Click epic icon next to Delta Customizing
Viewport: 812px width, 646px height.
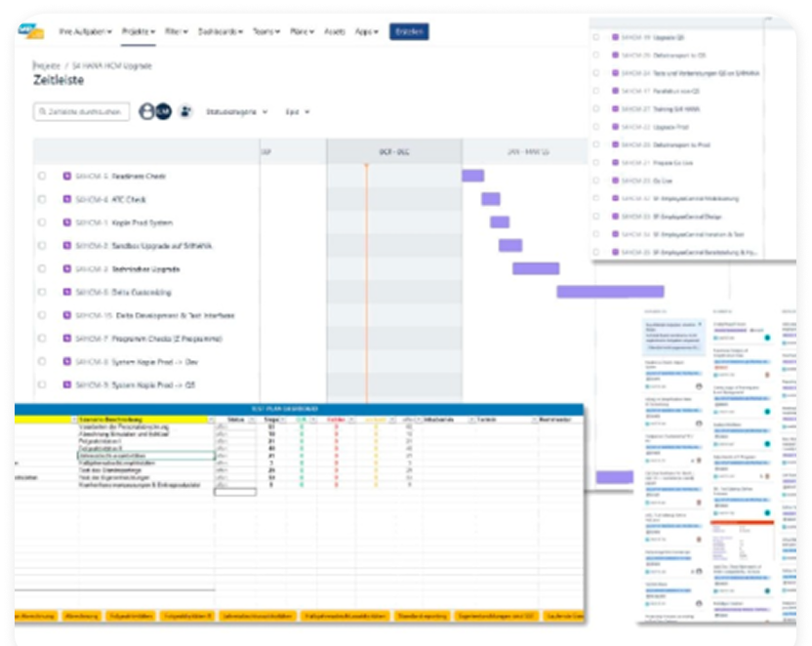click(67, 292)
